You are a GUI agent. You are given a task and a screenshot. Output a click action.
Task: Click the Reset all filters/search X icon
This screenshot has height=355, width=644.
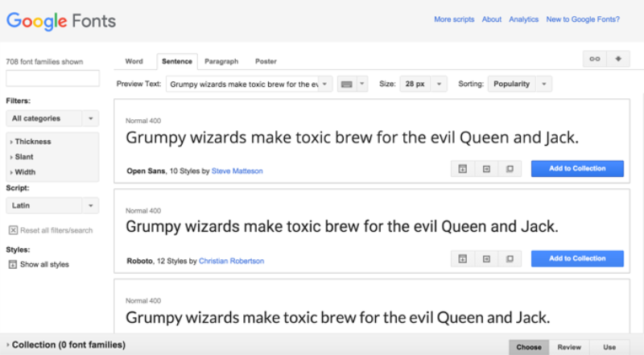(x=13, y=230)
